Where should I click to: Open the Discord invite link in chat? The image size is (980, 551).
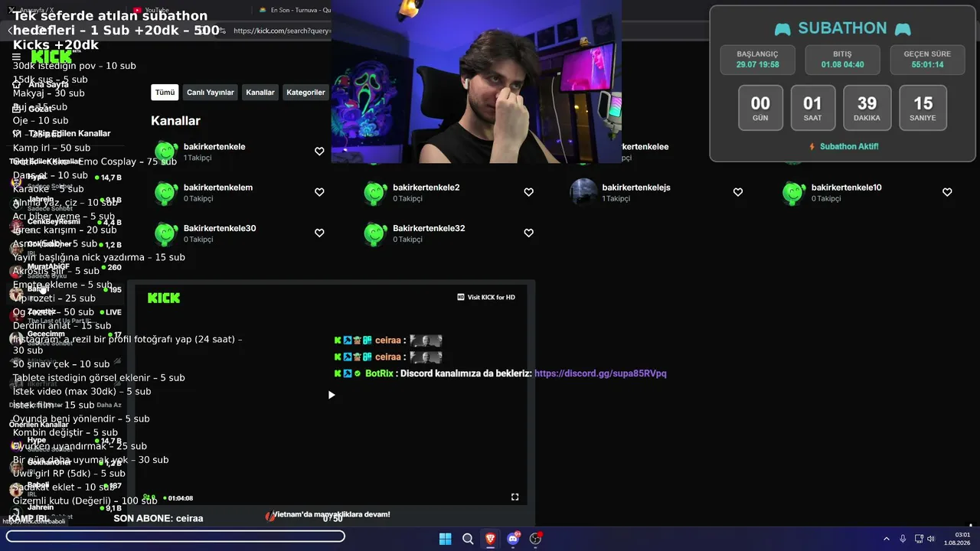[600, 373]
